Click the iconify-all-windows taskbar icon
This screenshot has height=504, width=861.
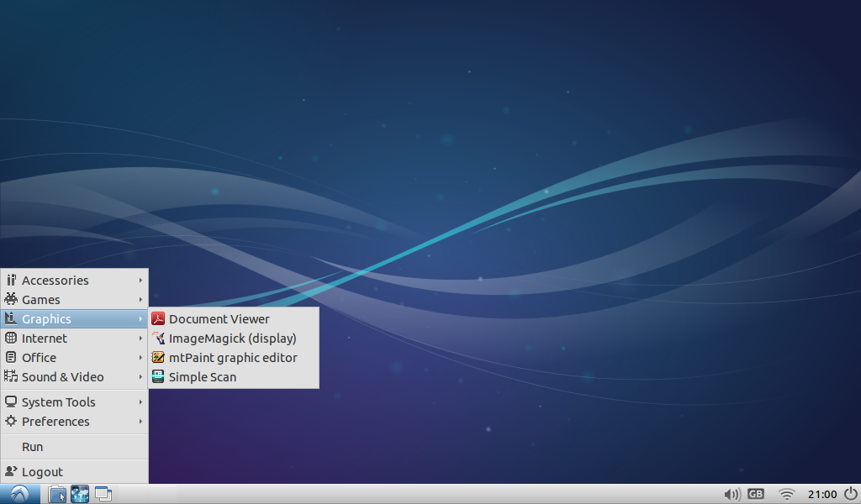103,494
